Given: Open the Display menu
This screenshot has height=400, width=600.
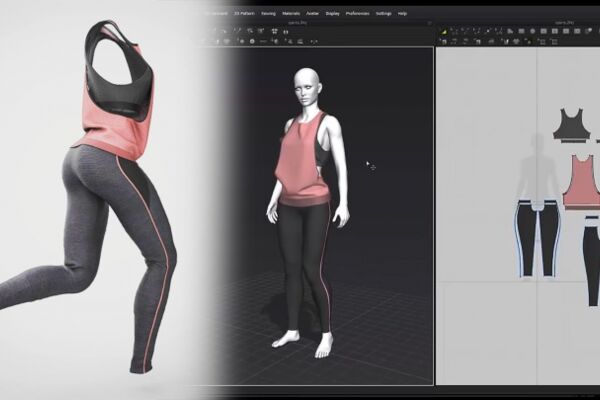Looking at the screenshot, I should 332,13.
